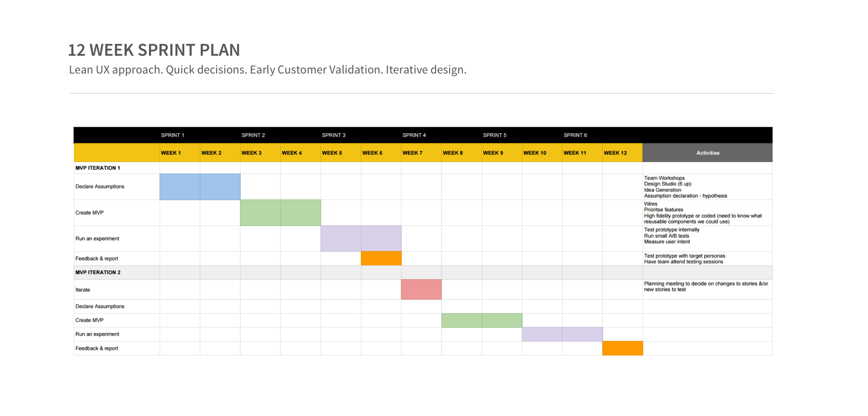The height and width of the screenshot is (416, 868).
Task: Click the SPRINT 5 header
Action: pyautogui.click(x=495, y=135)
